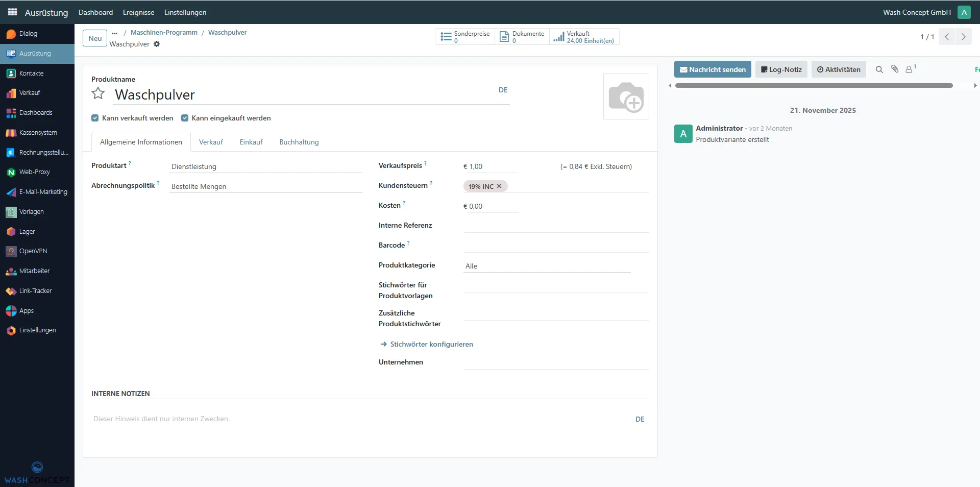The image size is (980, 487).
Task: Upload product image via camera placeholder
Action: click(x=626, y=96)
